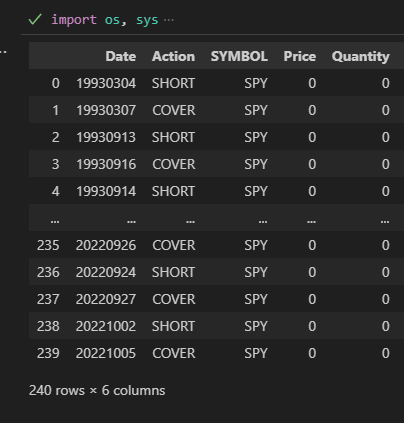Click the Price column header
Image resolution: width=404 pixels, height=423 pixels.
click(x=300, y=56)
